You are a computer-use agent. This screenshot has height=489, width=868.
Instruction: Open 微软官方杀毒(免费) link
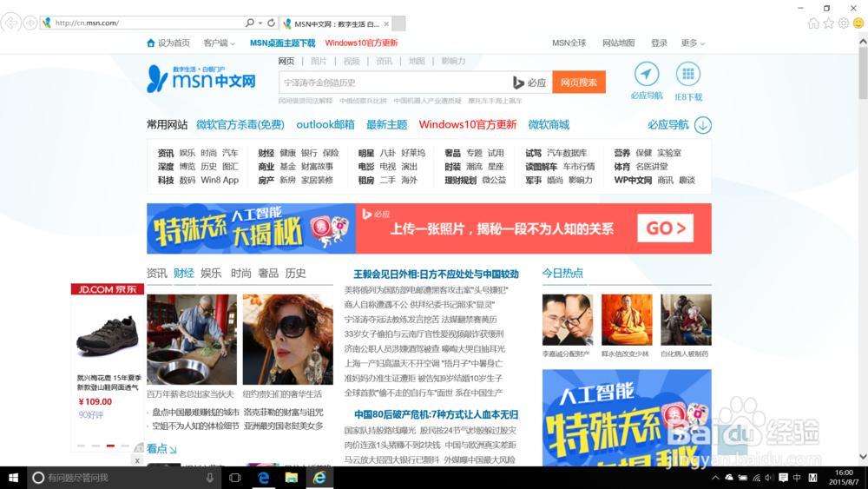click(x=240, y=124)
